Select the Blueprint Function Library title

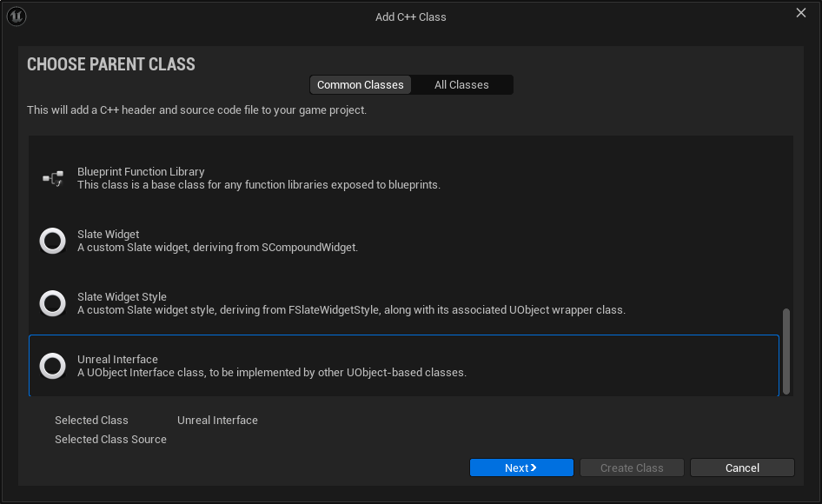141,171
